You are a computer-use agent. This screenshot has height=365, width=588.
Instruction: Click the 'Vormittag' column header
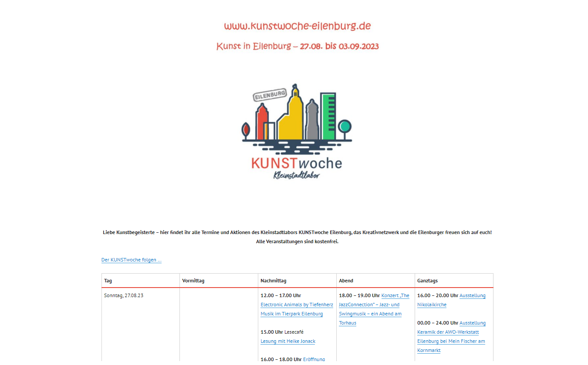pyautogui.click(x=219, y=281)
